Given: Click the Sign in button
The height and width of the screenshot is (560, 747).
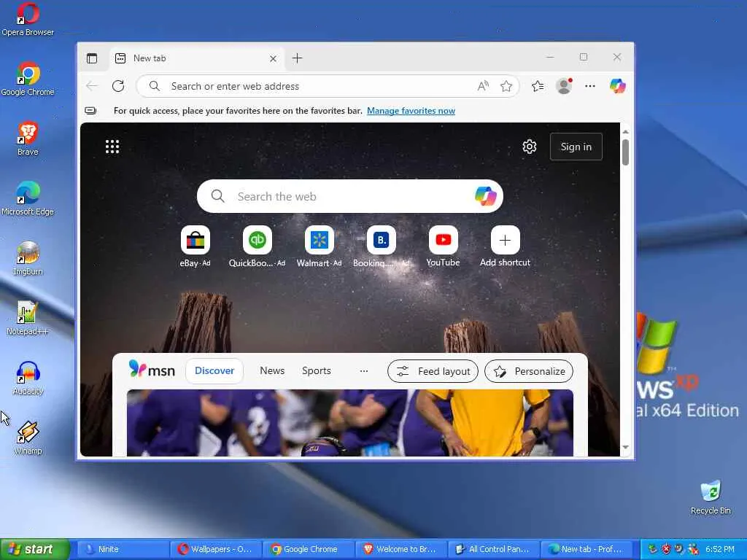Looking at the screenshot, I should (576, 147).
